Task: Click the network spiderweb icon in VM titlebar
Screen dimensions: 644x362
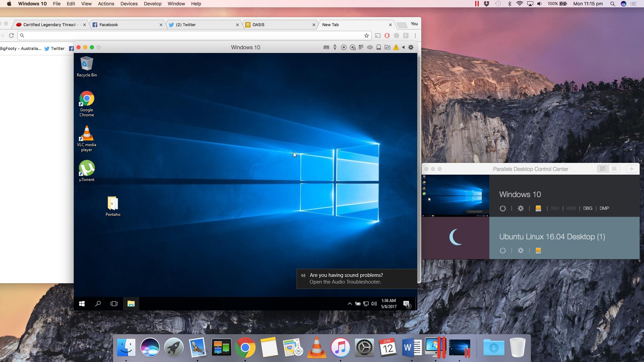Action: (361, 47)
